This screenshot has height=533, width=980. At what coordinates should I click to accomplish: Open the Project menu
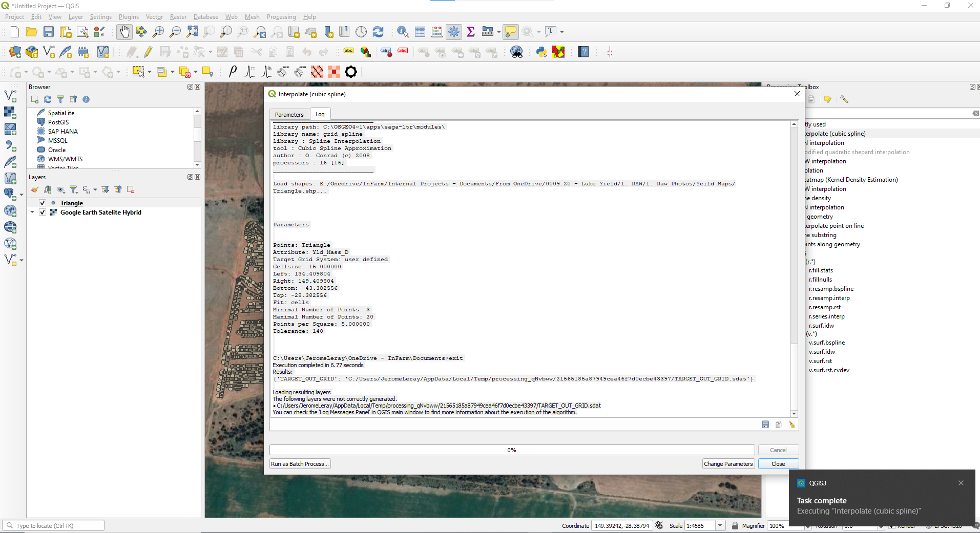[14, 17]
